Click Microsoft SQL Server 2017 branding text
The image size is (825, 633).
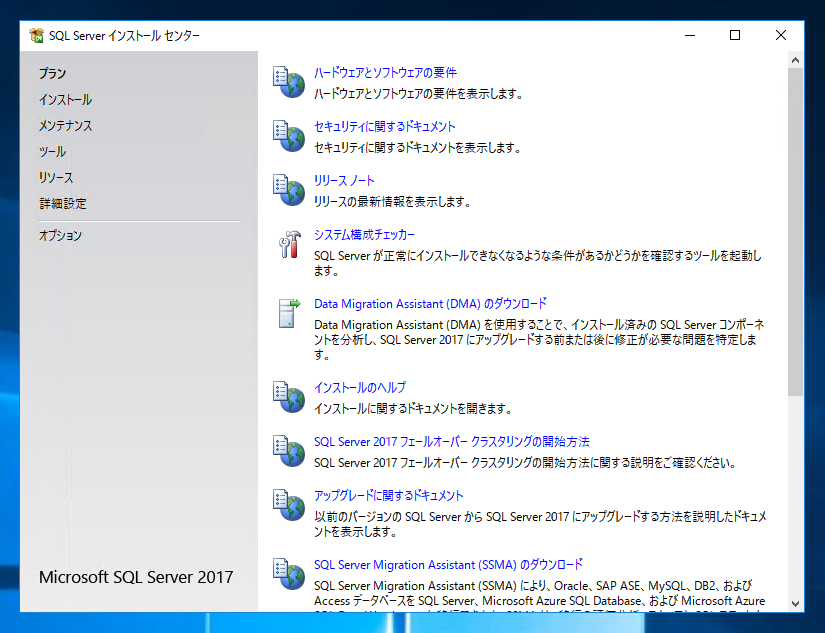(136, 577)
